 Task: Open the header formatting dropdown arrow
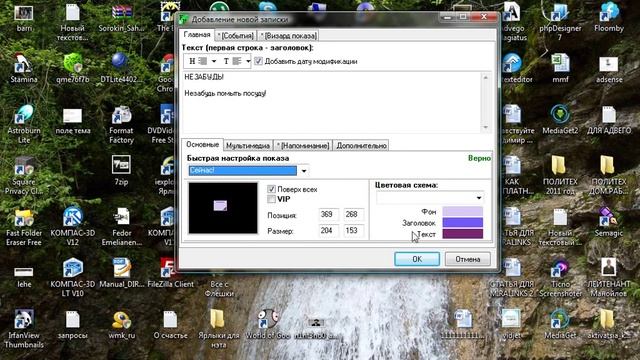tap(213, 62)
